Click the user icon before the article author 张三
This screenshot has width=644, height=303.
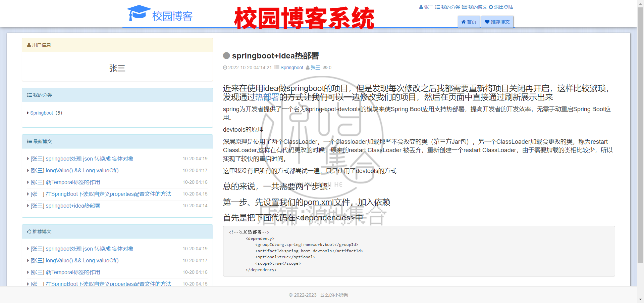click(x=308, y=68)
